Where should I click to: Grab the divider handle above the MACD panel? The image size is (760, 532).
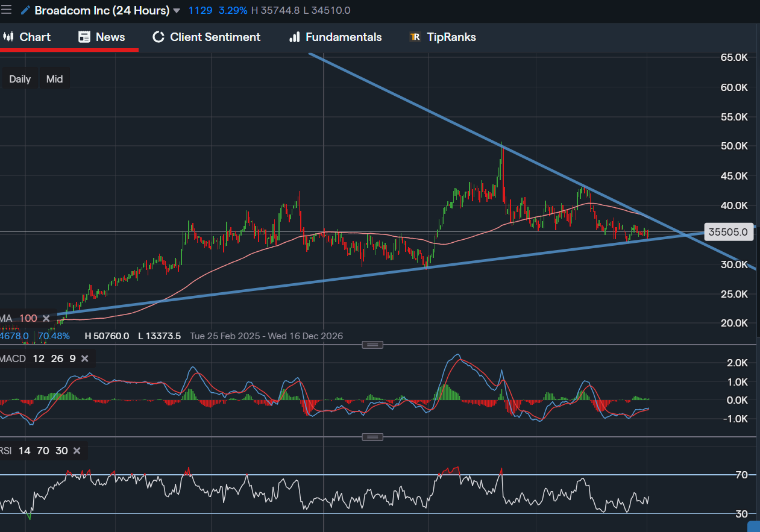tap(372, 345)
